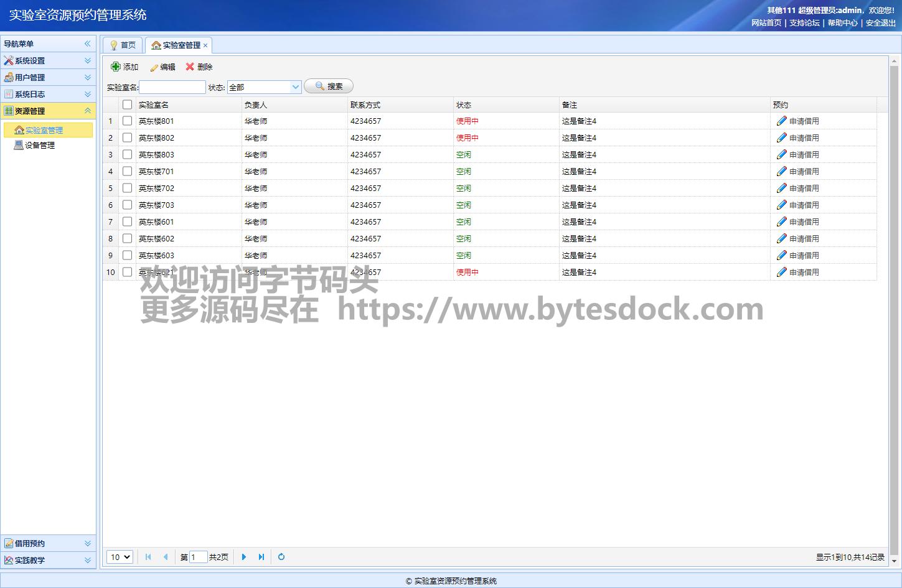The width and height of the screenshot is (902, 588).
Task: Click the 搜索 search button
Action: [x=329, y=86]
